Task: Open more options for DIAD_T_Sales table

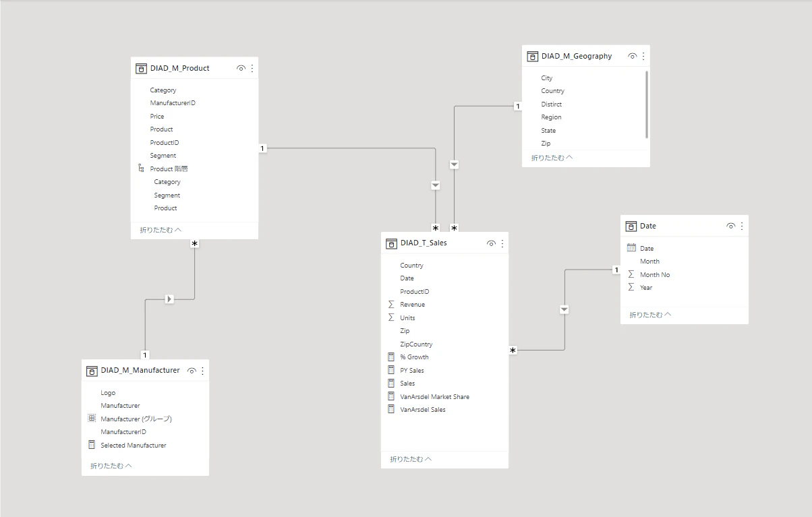Action: (502, 243)
